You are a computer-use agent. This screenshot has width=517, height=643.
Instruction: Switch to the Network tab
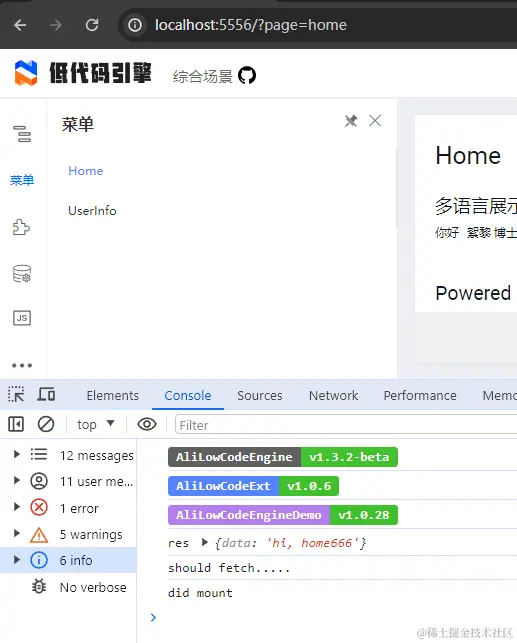pyautogui.click(x=333, y=395)
